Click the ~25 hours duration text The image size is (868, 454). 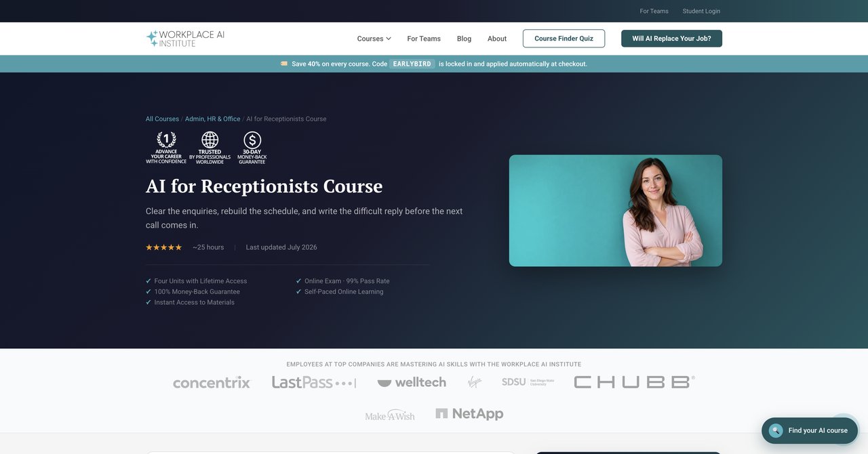pos(208,247)
